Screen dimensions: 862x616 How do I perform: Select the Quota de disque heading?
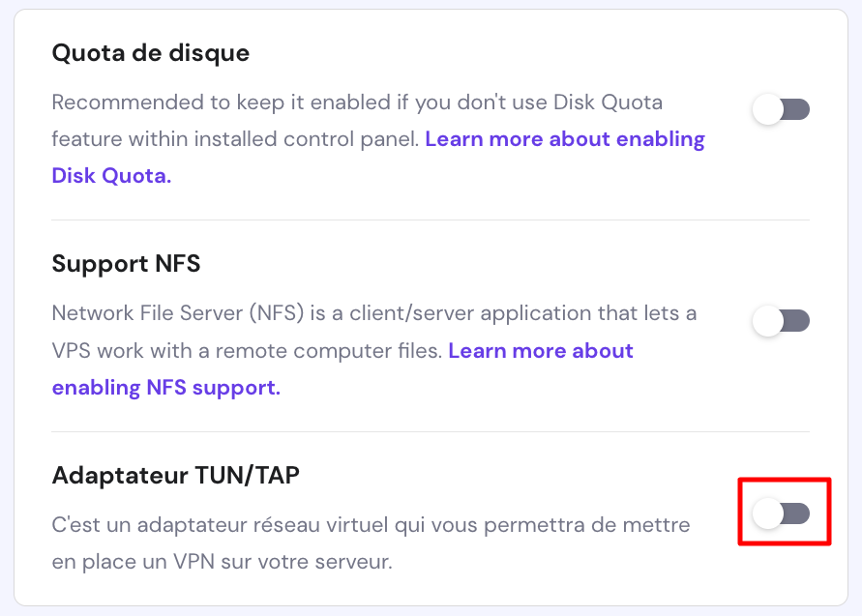click(151, 53)
